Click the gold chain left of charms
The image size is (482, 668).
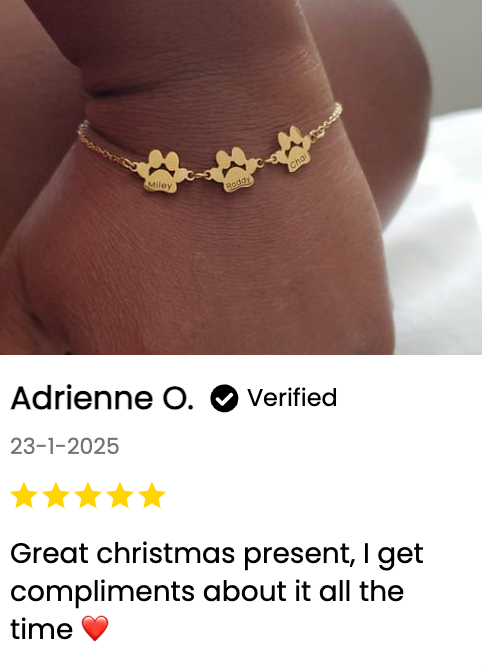[x=107, y=147]
